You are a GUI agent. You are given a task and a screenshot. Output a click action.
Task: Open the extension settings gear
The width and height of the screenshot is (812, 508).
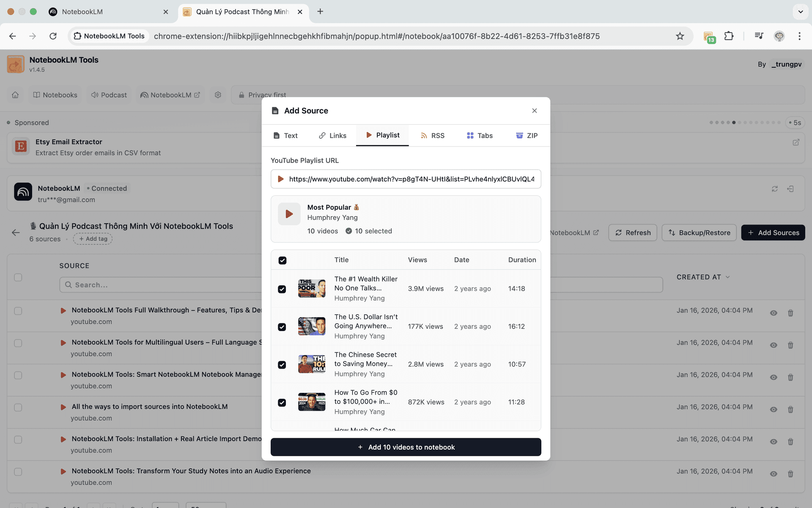tap(218, 95)
